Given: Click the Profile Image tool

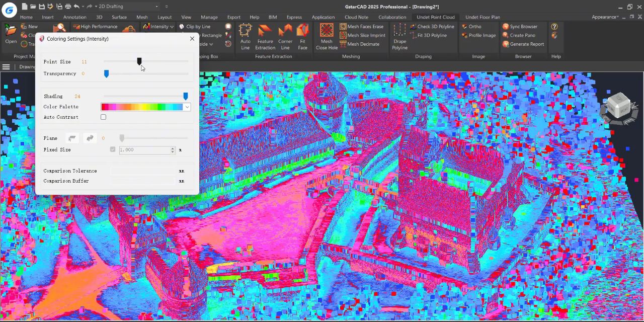Looking at the screenshot, I should pyautogui.click(x=478, y=35).
